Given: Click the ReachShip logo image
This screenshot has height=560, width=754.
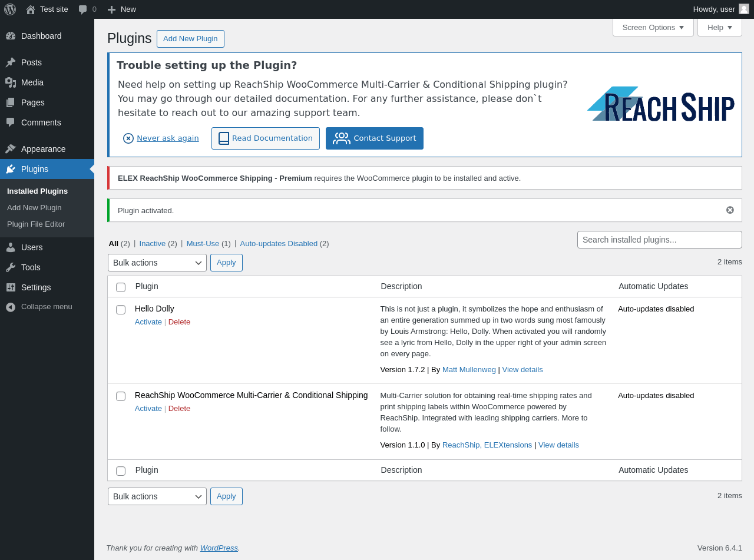Looking at the screenshot, I should pyautogui.click(x=660, y=104).
